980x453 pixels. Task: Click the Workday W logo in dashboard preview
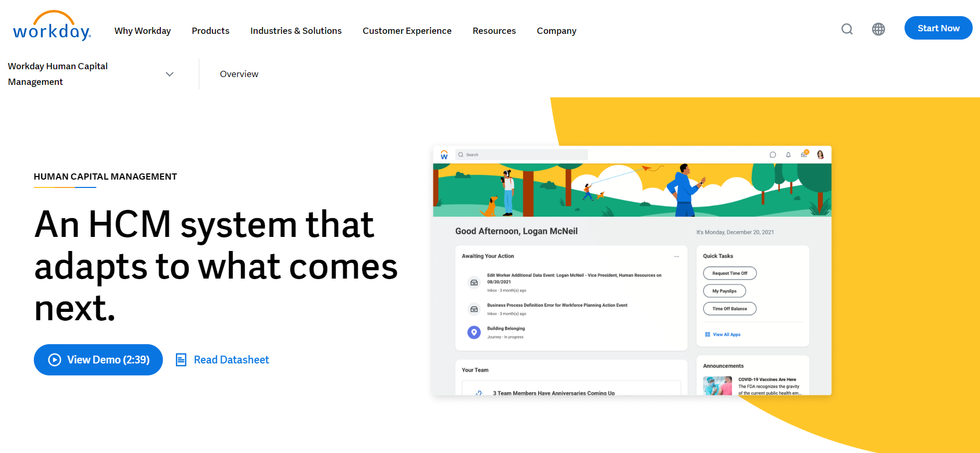pyautogui.click(x=444, y=155)
